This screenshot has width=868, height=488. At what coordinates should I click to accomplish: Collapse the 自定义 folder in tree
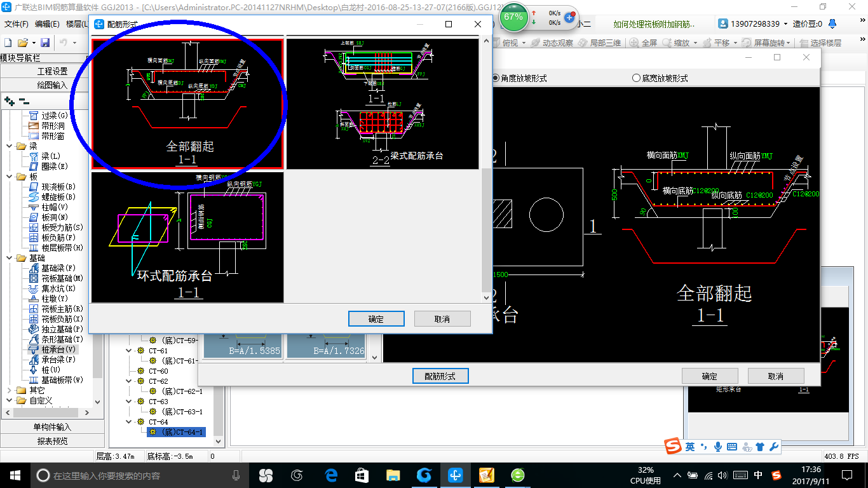(x=9, y=400)
